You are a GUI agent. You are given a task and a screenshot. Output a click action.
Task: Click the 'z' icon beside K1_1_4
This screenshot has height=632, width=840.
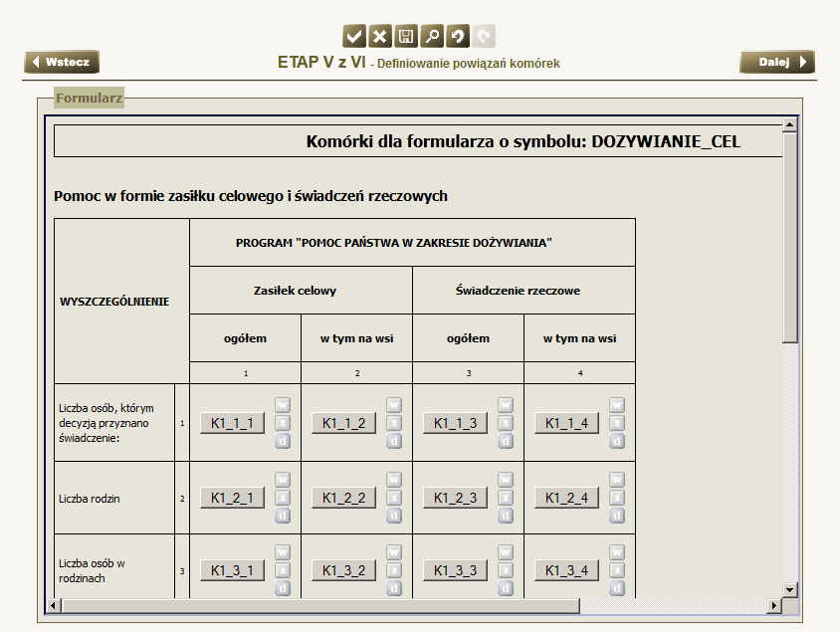point(617,423)
